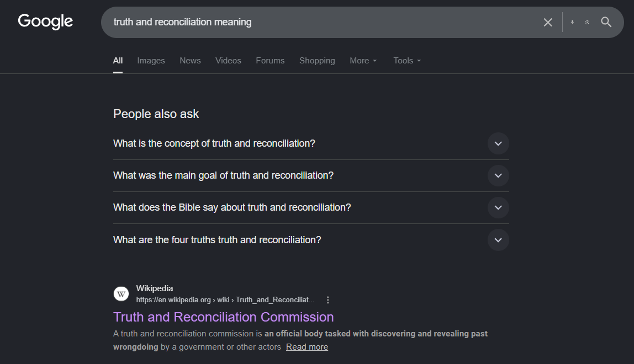Click 'What is the concept of truth and reconciliation?'
Image resolution: width=634 pixels, height=364 pixels.
tap(214, 143)
